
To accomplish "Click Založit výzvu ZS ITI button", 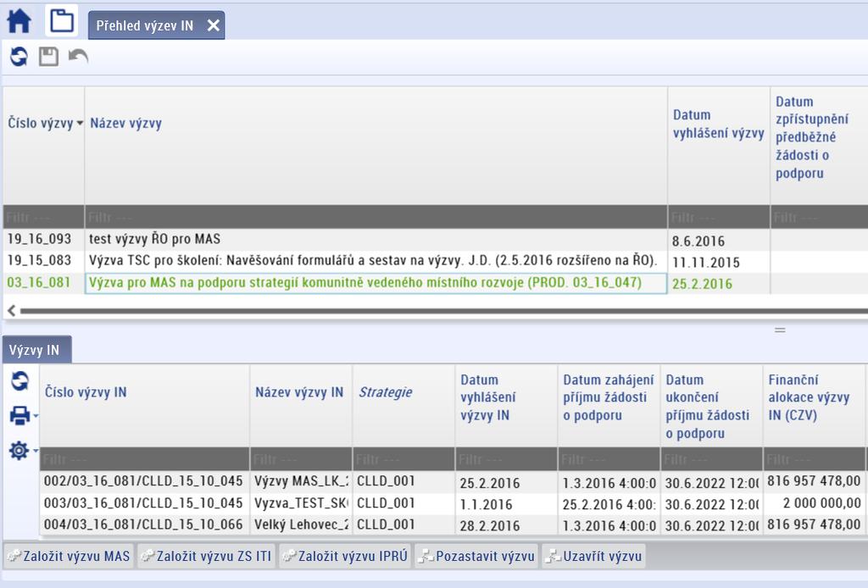I will [x=206, y=556].
